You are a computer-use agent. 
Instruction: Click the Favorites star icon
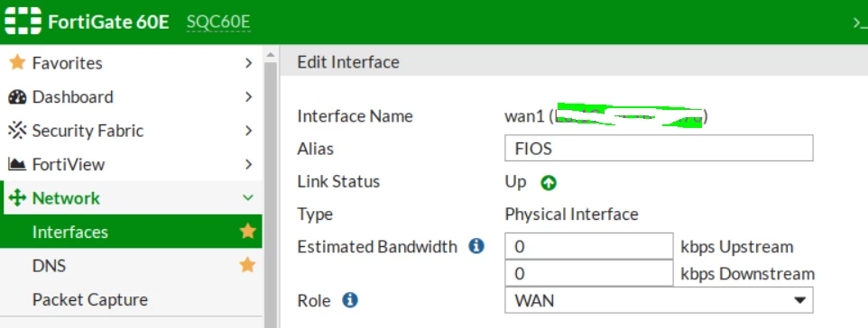[x=18, y=62]
